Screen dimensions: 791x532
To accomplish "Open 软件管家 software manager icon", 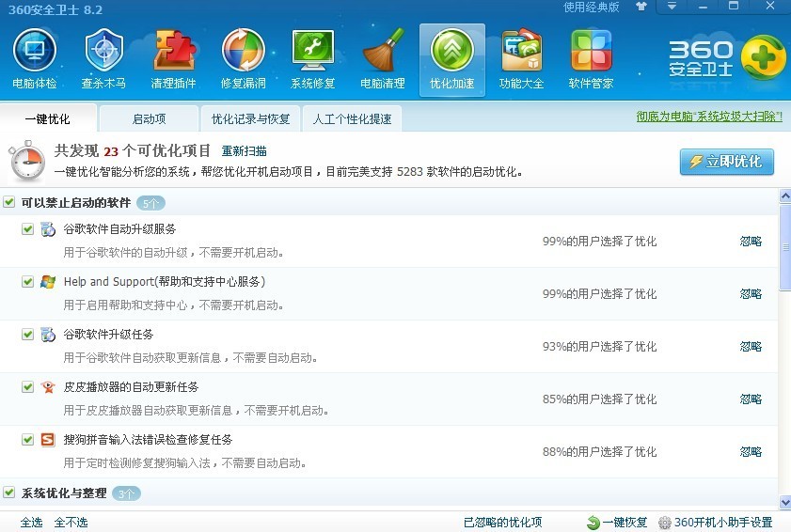I will pos(592,59).
